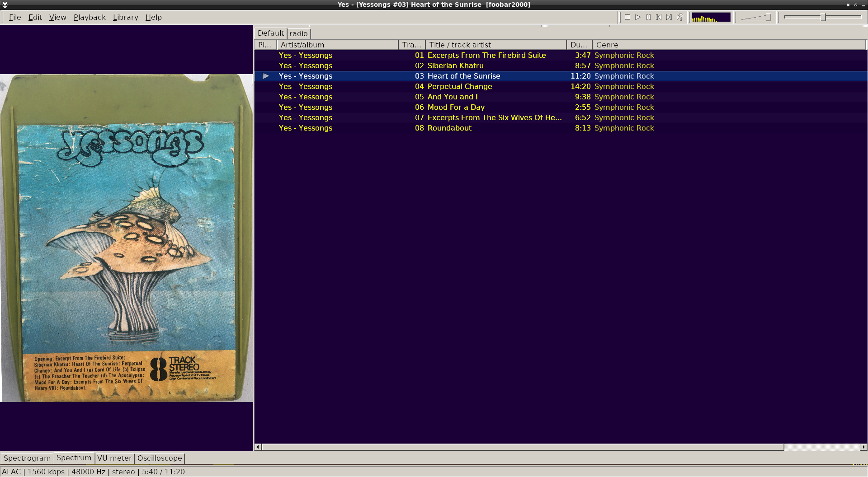Open the Playback menu
This screenshot has width=868, height=477.
click(x=90, y=17)
